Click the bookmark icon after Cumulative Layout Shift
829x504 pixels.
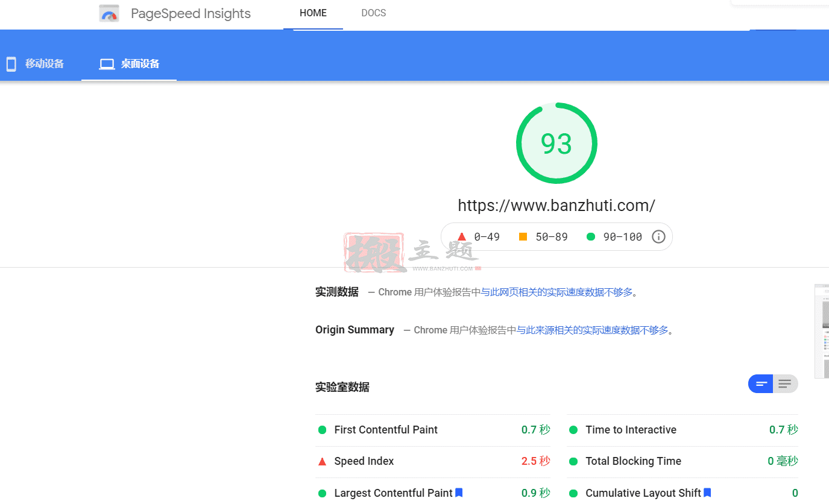click(708, 493)
